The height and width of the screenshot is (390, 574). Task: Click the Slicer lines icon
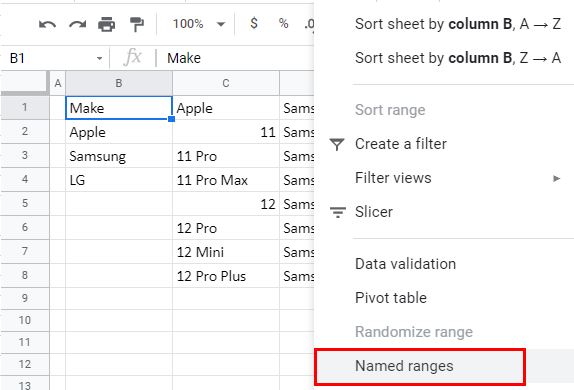click(x=338, y=212)
